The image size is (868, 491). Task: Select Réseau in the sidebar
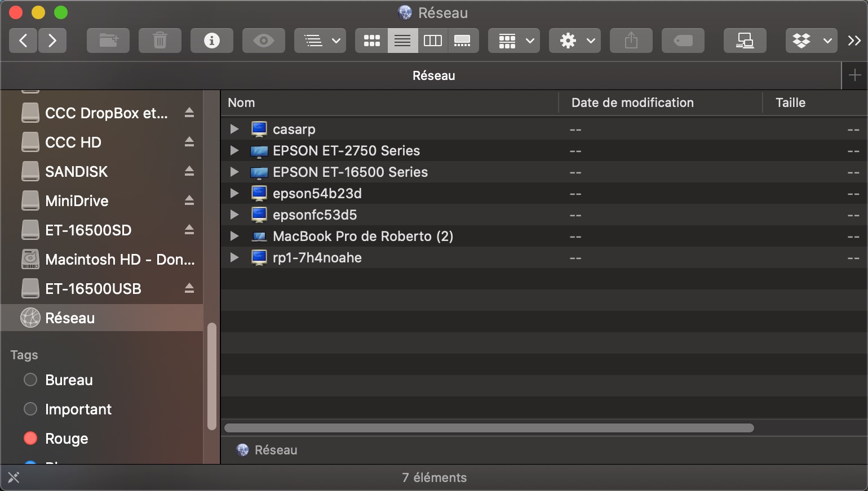pos(70,318)
